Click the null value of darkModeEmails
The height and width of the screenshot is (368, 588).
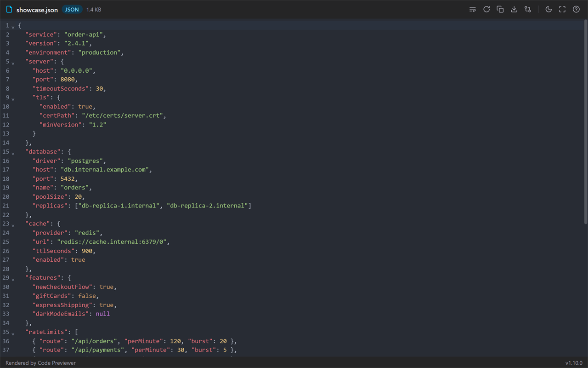coord(103,314)
